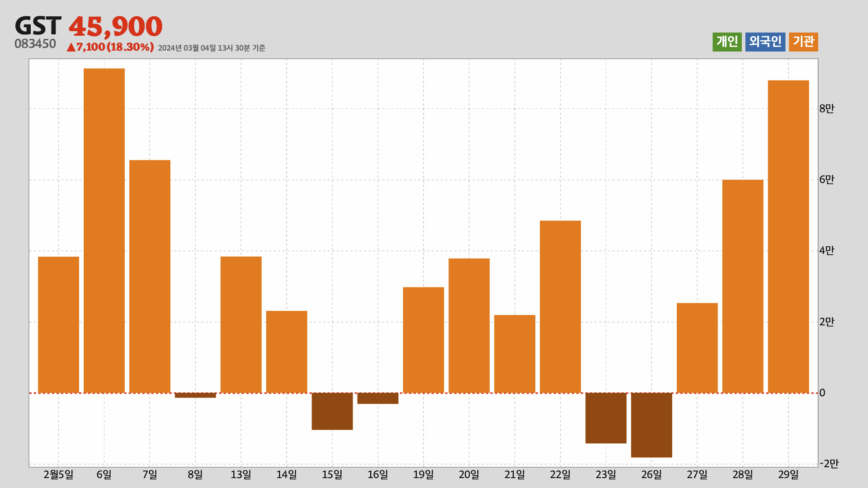The image size is (868, 488).
Task: Select the blue 외국인 legend tag
Action: (x=765, y=42)
